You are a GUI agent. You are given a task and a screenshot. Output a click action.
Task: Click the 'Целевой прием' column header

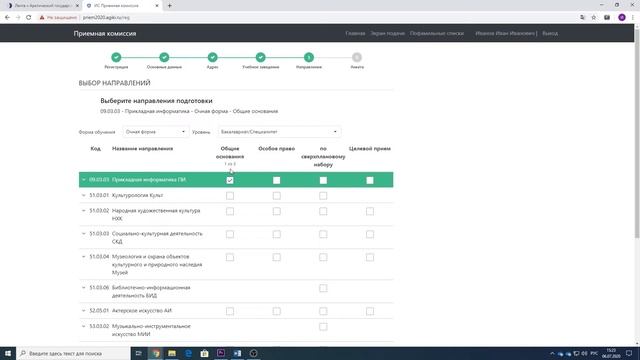[x=370, y=149]
